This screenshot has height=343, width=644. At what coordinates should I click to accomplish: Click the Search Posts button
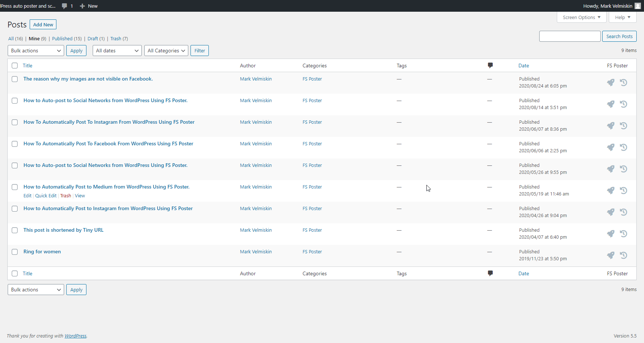(619, 36)
